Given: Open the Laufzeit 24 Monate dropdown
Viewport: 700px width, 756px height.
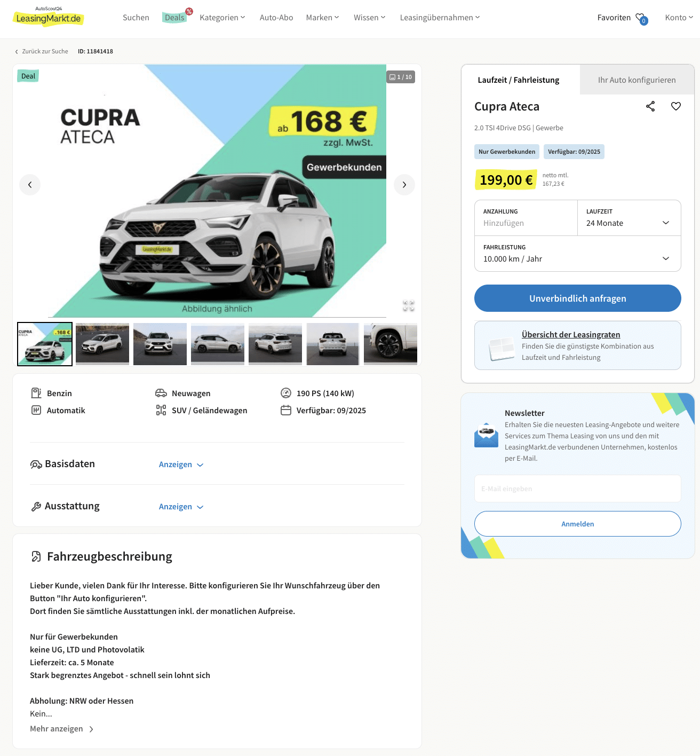Looking at the screenshot, I should [629, 218].
